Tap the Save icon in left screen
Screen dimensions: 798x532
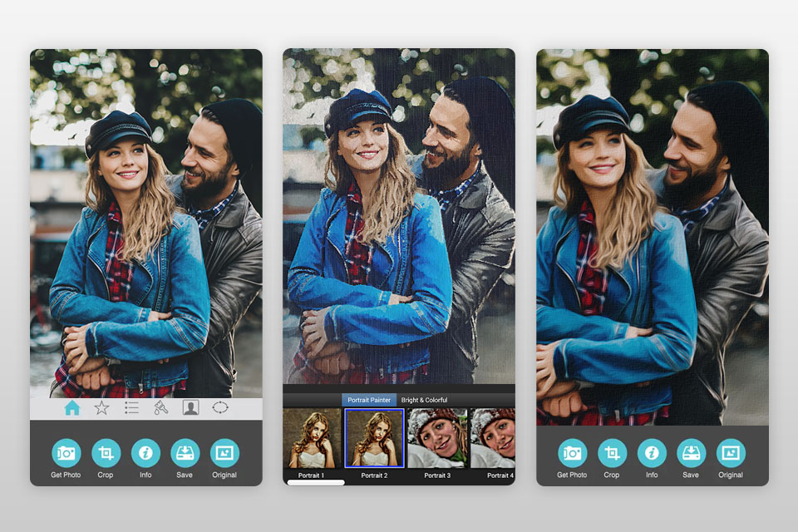tap(185, 452)
